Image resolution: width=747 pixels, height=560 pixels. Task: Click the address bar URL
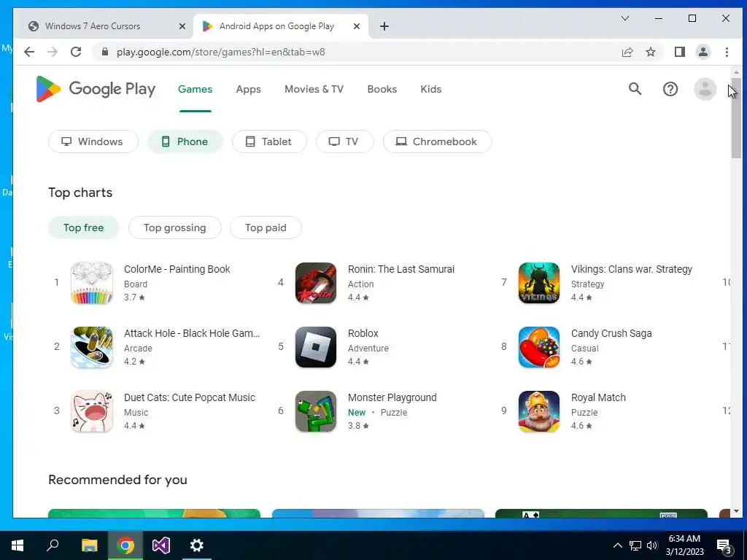[220, 52]
